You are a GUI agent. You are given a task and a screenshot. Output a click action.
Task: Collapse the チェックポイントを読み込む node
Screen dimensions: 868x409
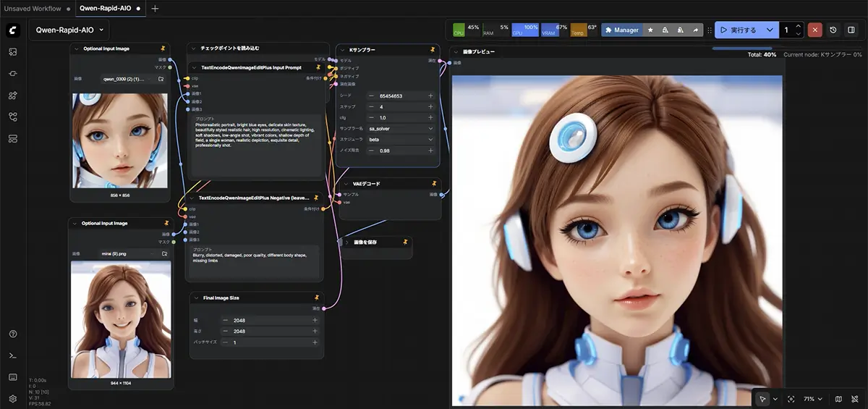[194, 48]
